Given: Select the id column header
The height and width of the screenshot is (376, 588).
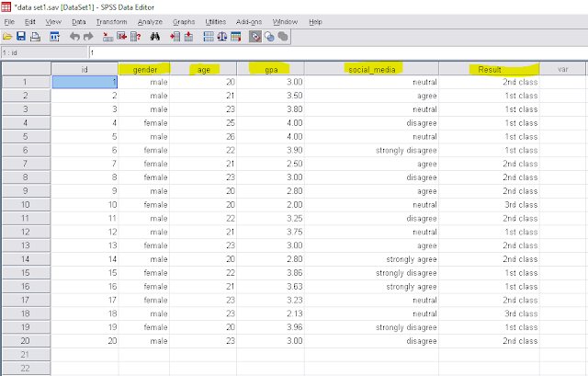Looking at the screenshot, I should 85,69.
